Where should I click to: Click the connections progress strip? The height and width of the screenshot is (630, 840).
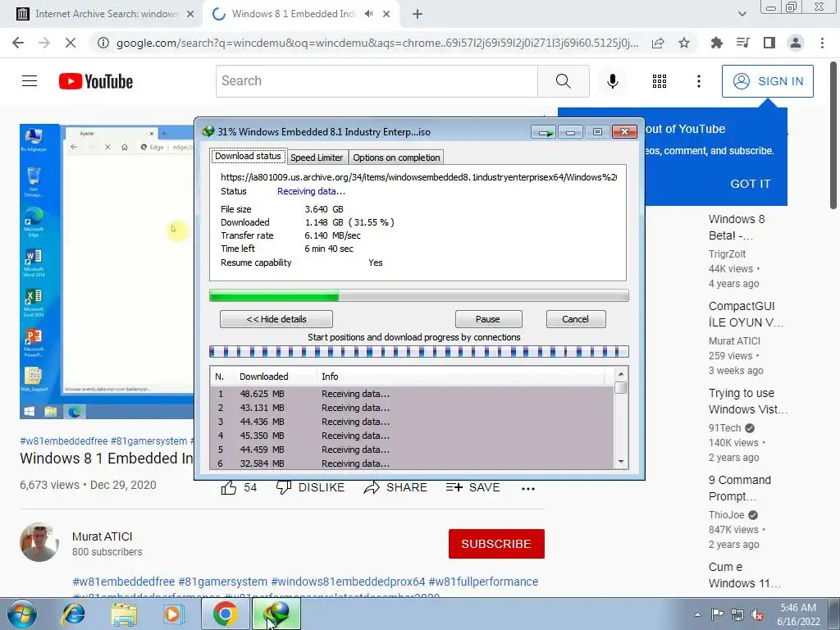(418, 352)
